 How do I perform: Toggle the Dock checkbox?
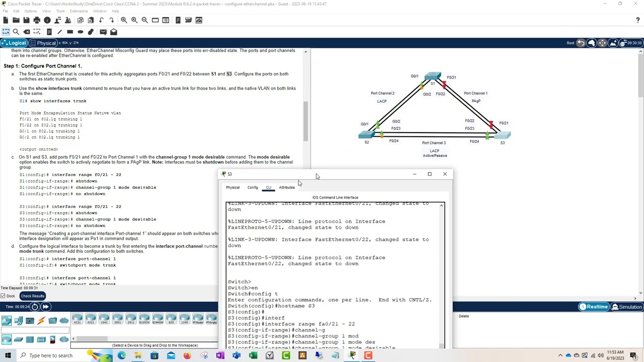coord(3,296)
